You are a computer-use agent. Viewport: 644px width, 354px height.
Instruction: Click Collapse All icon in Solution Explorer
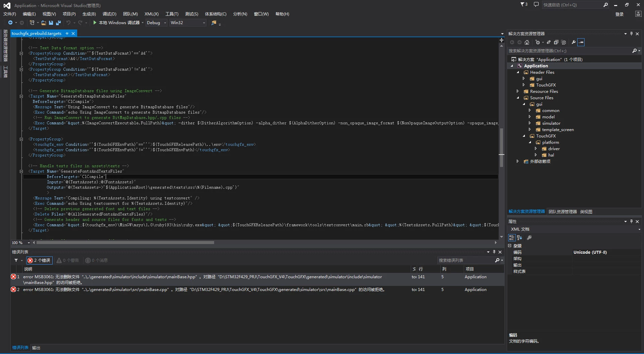556,42
